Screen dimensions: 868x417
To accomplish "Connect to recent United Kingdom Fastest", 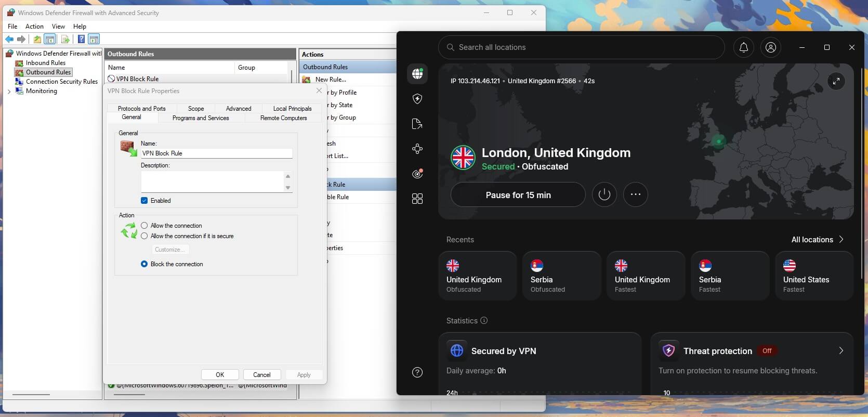I will (x=646, y=276).
